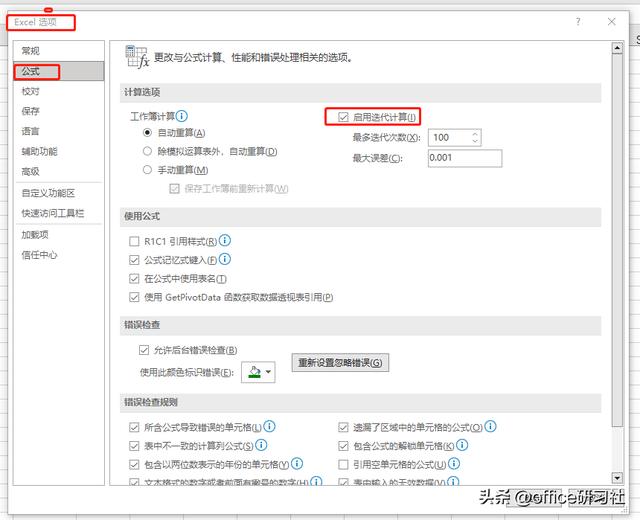Click the formula fx header icon
The width and height of the screenshot is (640, 520).
coord(137,57)
